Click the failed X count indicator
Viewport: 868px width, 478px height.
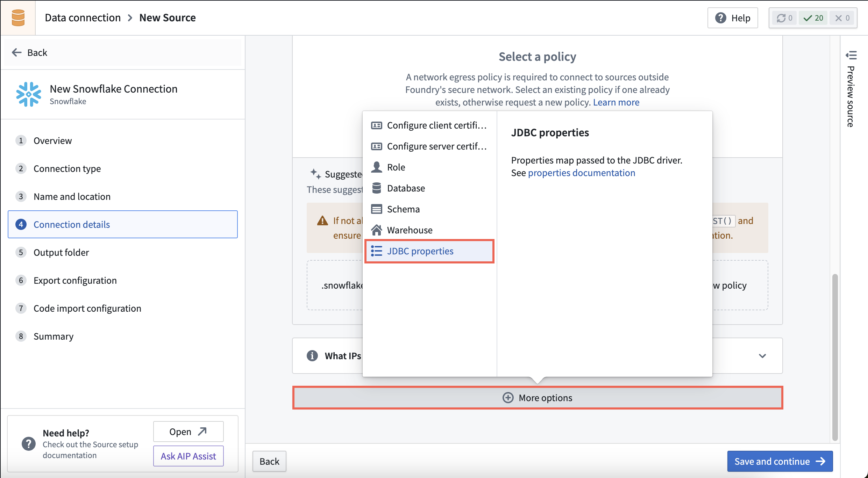click(x=842, y=18)
